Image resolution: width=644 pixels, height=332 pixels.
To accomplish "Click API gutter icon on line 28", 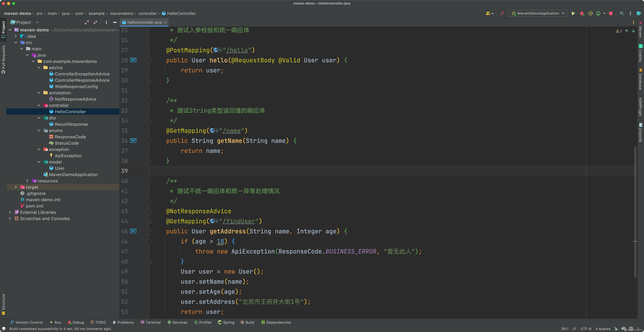I will pyautogui.click(x=133, y=60).
